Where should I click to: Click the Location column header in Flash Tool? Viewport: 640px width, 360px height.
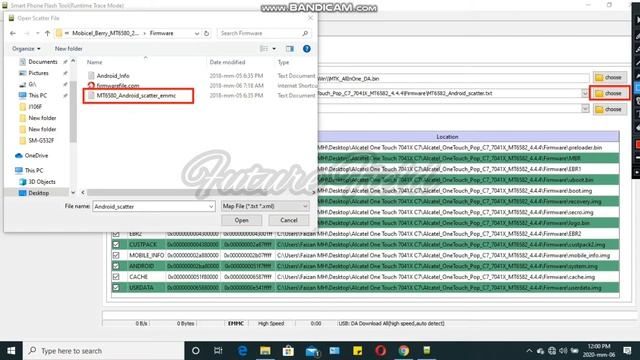point(447,137)
